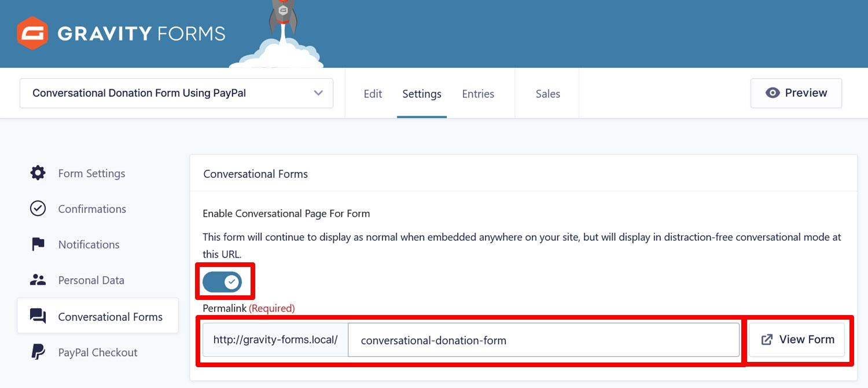868x388 pixels.
Task: Click the Conversational Forms chat bubbles icon
Action: pos(38,316)
